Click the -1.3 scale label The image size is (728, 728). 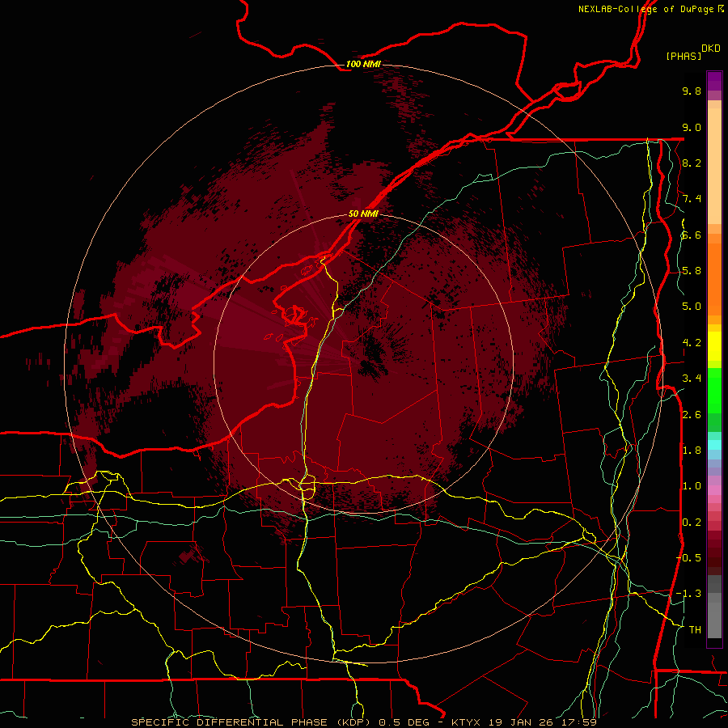coord(688,594)
